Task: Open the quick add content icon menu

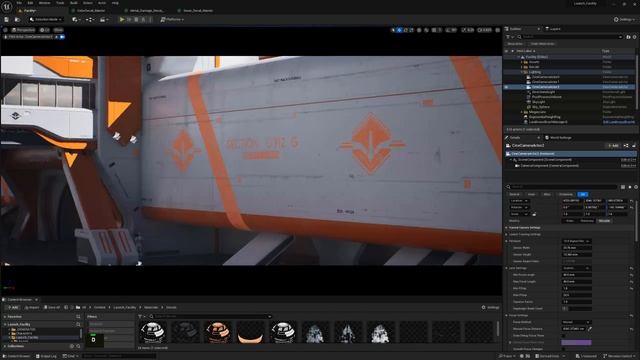Action: tap(76, 20)
